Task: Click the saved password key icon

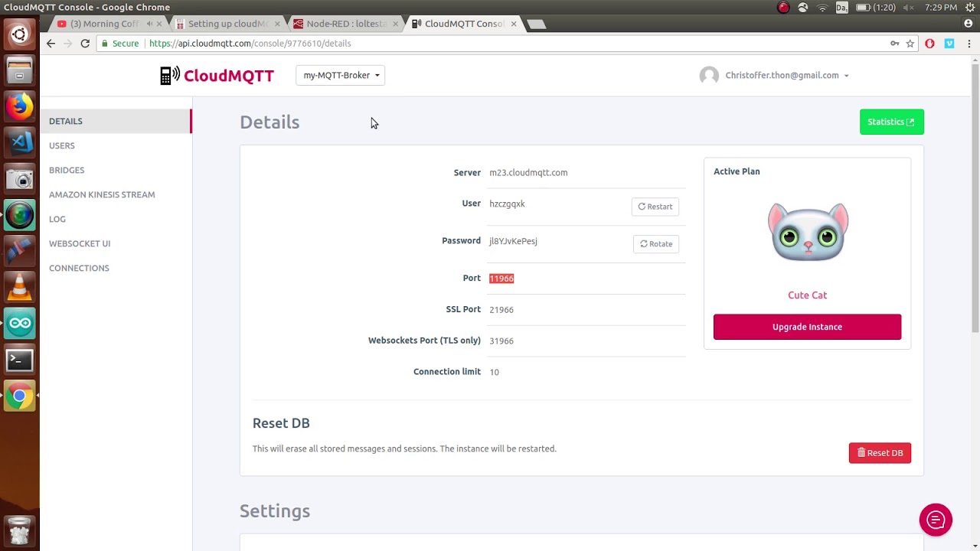Action: pos(894,44)
